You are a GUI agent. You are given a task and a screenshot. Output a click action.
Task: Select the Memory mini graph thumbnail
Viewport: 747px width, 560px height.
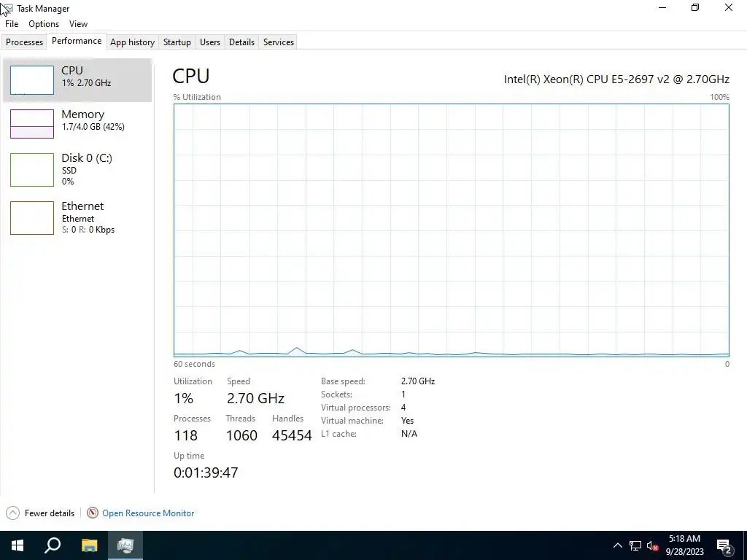32,124
